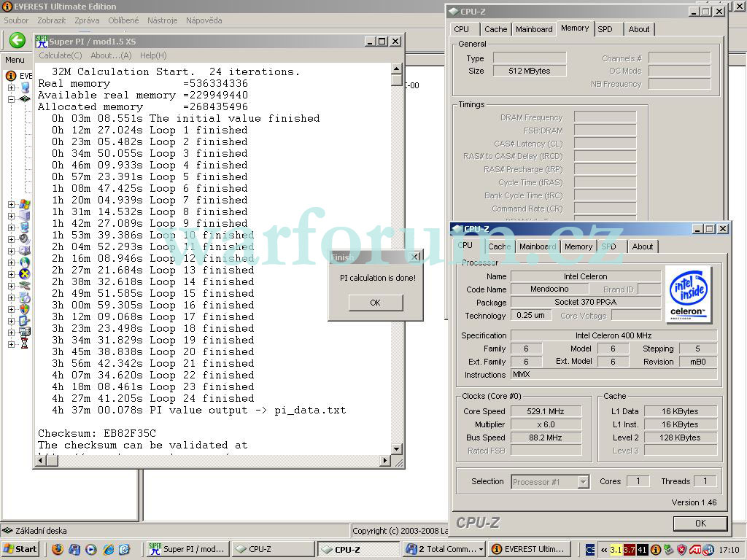Screen dimensions: 747x560
Task: Click Menu header in EVEREST sidebar
Action: click(15, 60)
